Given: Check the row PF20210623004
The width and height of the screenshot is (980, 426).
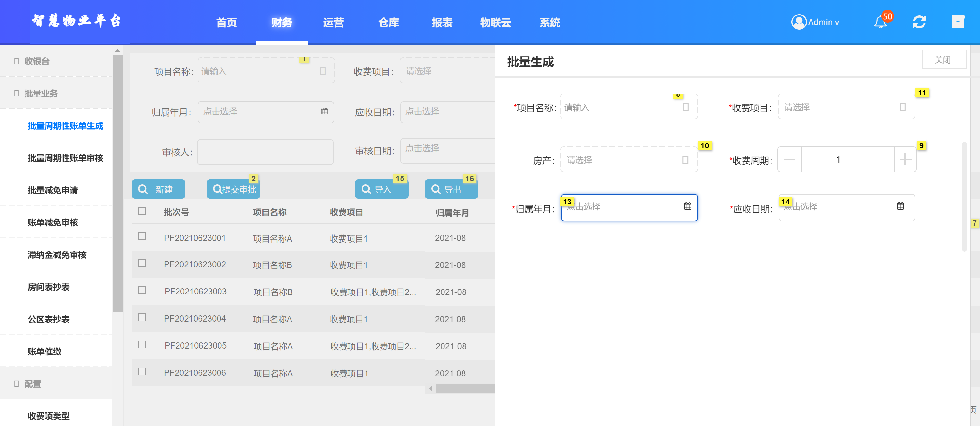Looking at the screenshot, I should (x=142, y=317).
